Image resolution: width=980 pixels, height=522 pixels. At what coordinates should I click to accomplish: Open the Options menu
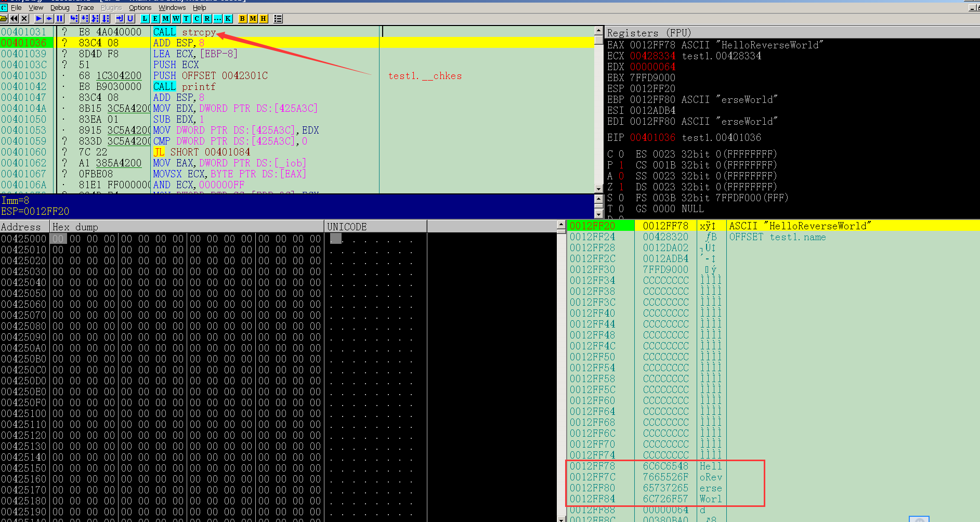pos(140,8)
